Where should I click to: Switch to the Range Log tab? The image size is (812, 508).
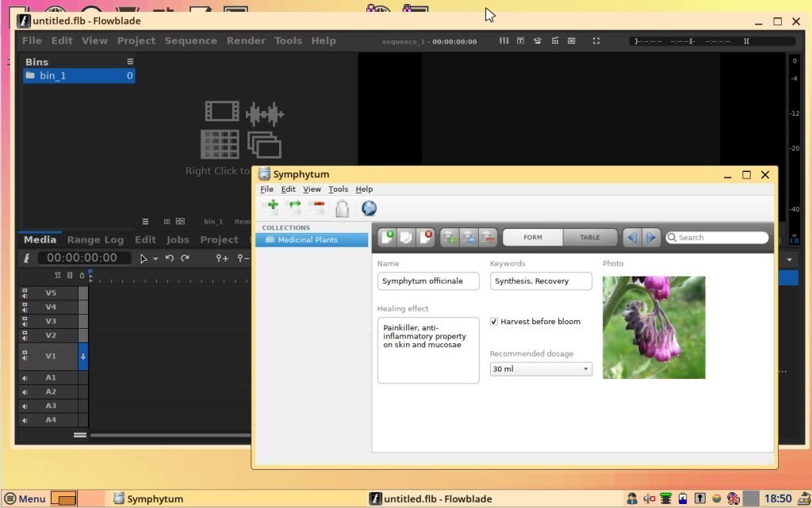tap(95, 239)
